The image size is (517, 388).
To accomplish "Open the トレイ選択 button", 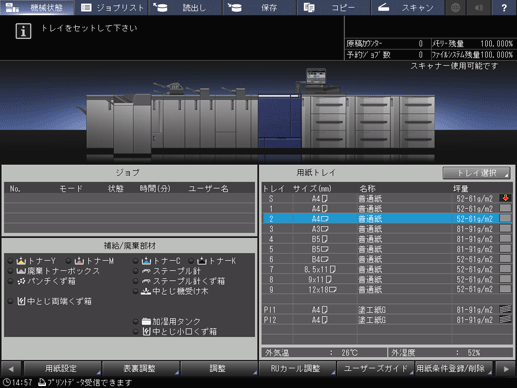I will 476,173.
